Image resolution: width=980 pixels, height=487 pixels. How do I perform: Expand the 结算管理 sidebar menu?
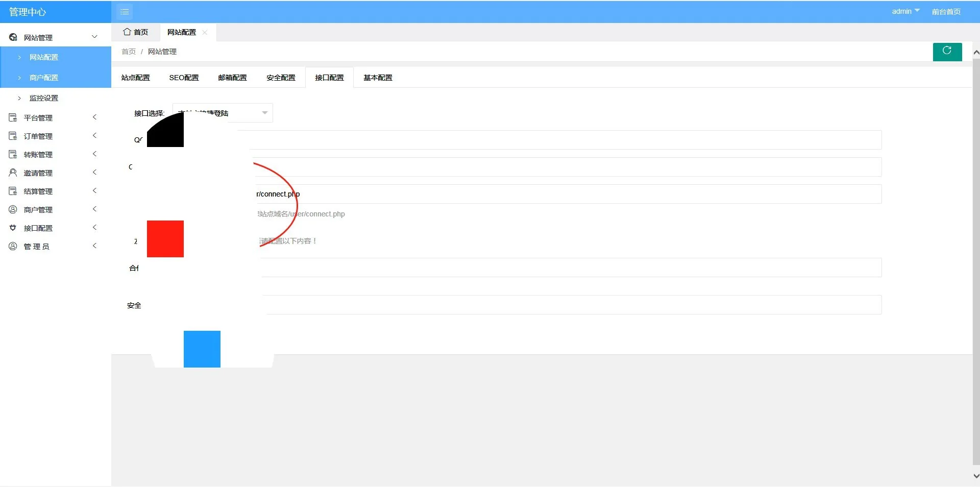[94, 191]
